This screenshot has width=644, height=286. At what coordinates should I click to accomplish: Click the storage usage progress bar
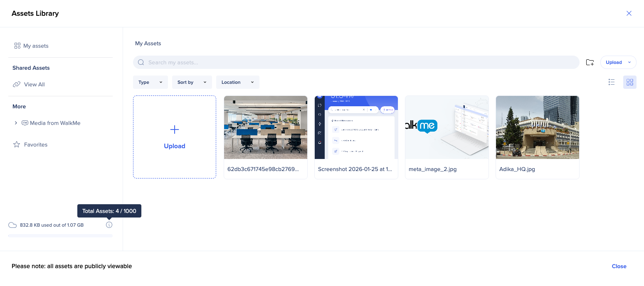(x=60, y=236)
